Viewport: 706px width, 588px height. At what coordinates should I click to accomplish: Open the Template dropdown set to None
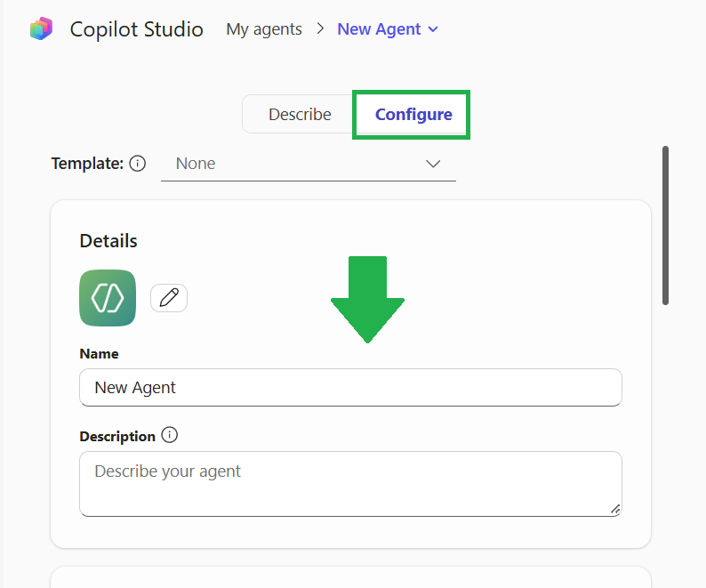click(x=309, y=164)
